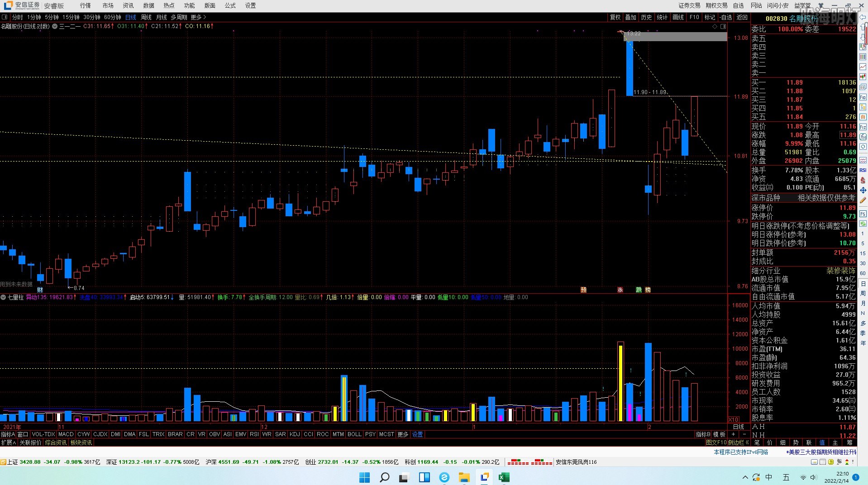Toggle the circle icon beside 七里柱 indicator

pyautogui.click(x=3, y=297)
